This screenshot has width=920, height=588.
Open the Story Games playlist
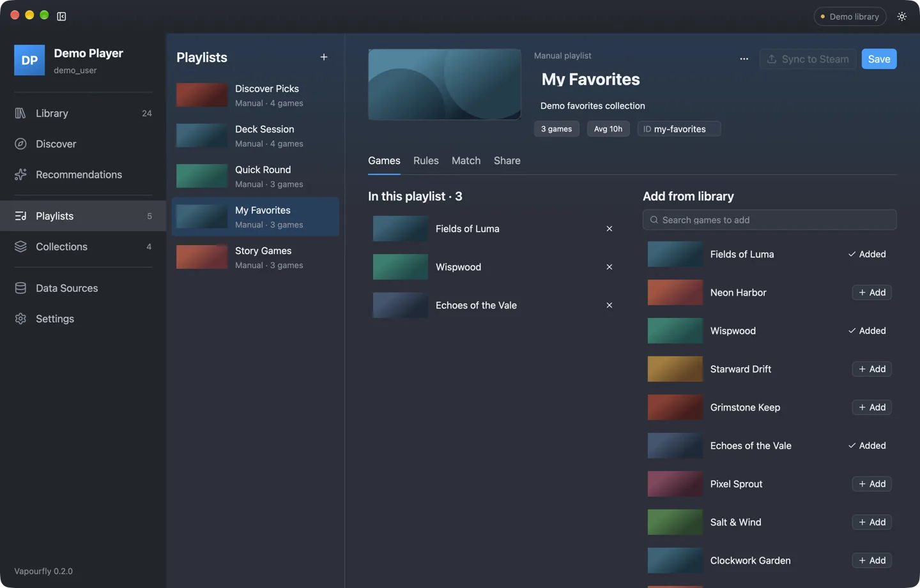[x=256, y=257]
